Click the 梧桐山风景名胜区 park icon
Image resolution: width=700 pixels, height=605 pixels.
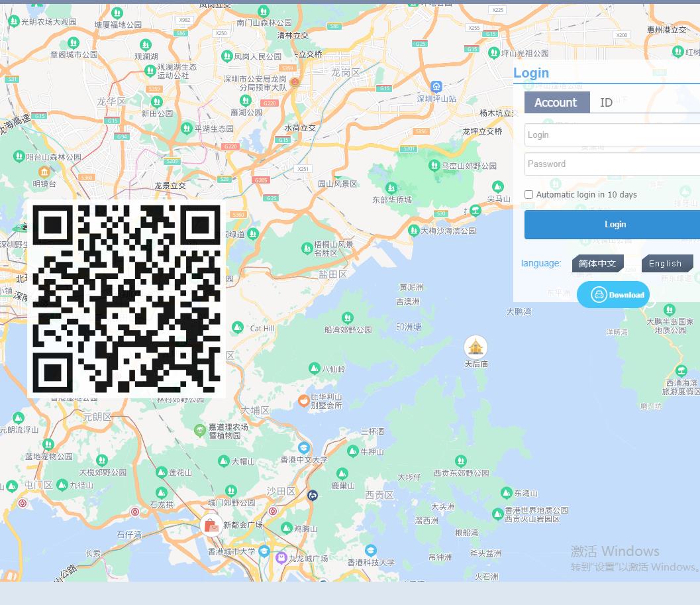(307, 248)
